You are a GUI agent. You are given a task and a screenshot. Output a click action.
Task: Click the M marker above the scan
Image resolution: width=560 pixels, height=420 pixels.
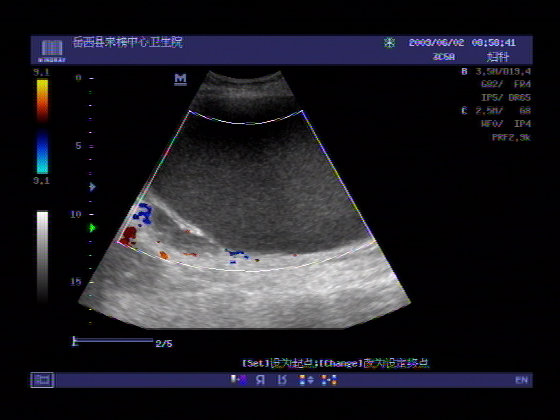pos(180,79)
